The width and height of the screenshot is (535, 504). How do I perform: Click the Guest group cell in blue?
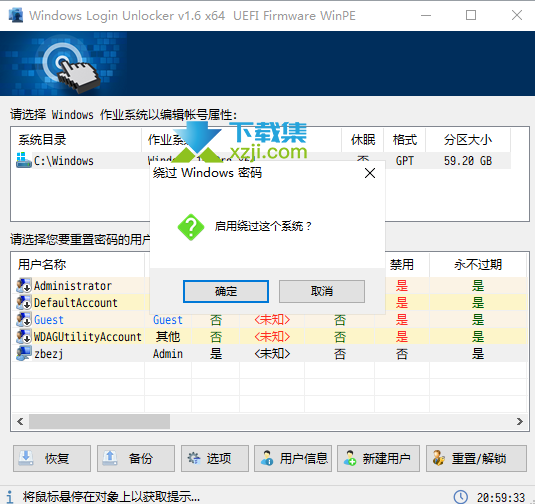click(168, 320)
